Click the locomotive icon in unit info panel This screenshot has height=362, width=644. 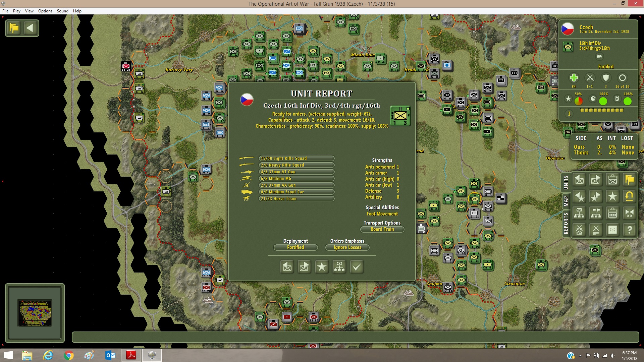click(599, 57)
